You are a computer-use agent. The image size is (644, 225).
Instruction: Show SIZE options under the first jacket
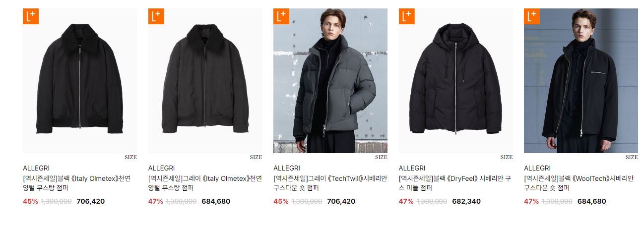(130, 157)
